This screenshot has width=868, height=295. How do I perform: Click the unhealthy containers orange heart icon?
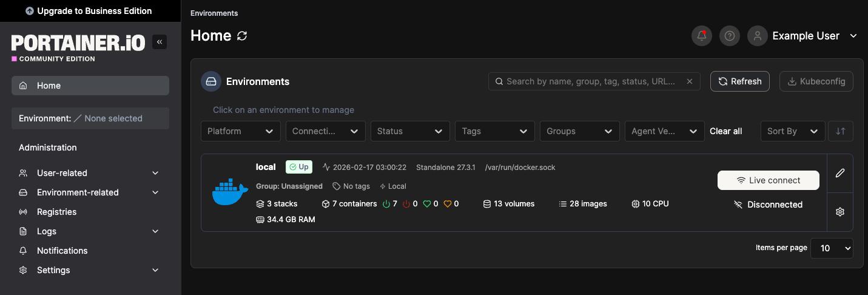[448, 204]
